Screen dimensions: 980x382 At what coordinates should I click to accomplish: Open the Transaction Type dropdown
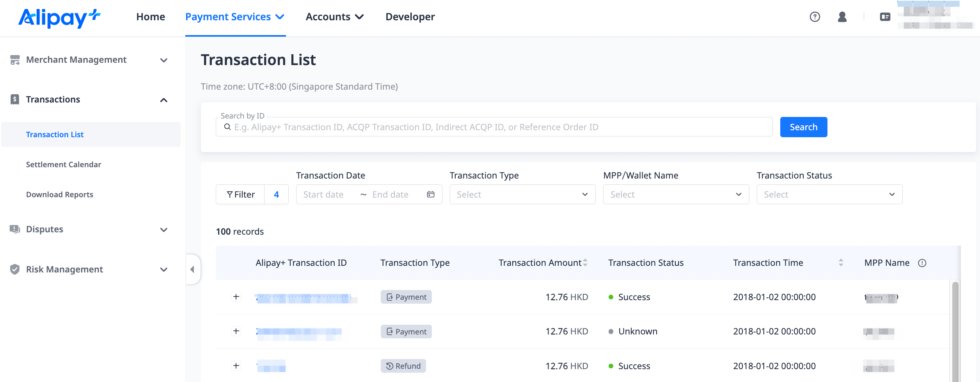pyautogui.click(x=522, y=195)
